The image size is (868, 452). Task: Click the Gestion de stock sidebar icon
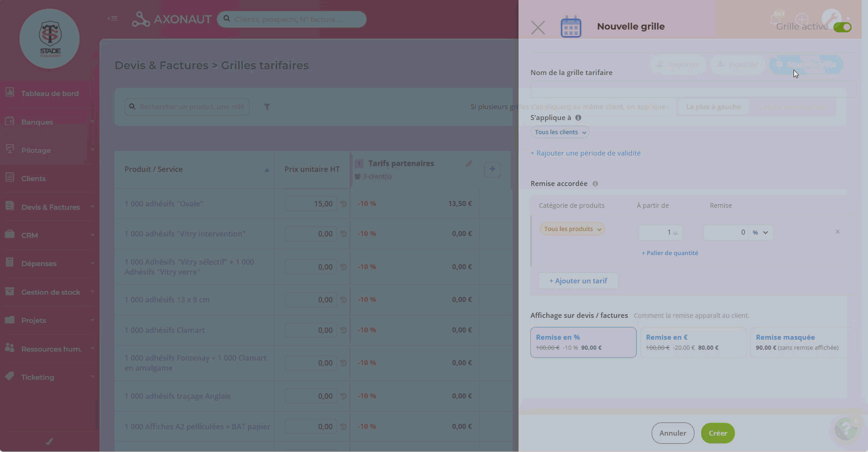click(x=10, y=291)
